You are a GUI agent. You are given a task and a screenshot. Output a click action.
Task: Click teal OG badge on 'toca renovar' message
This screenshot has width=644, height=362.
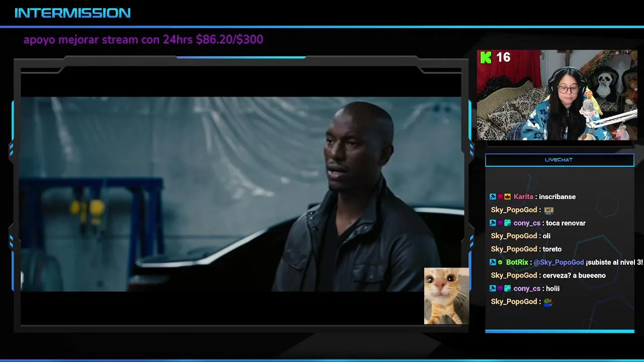click(x=508, y=223)
